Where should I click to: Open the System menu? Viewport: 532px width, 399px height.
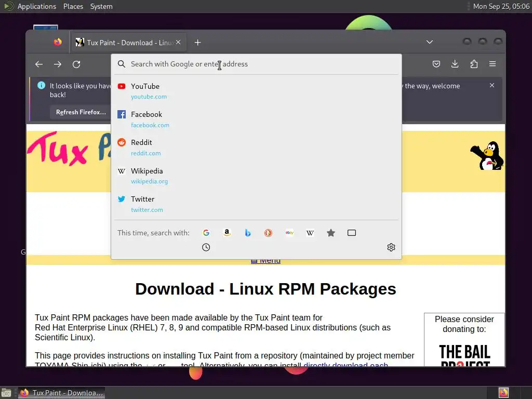101,6
